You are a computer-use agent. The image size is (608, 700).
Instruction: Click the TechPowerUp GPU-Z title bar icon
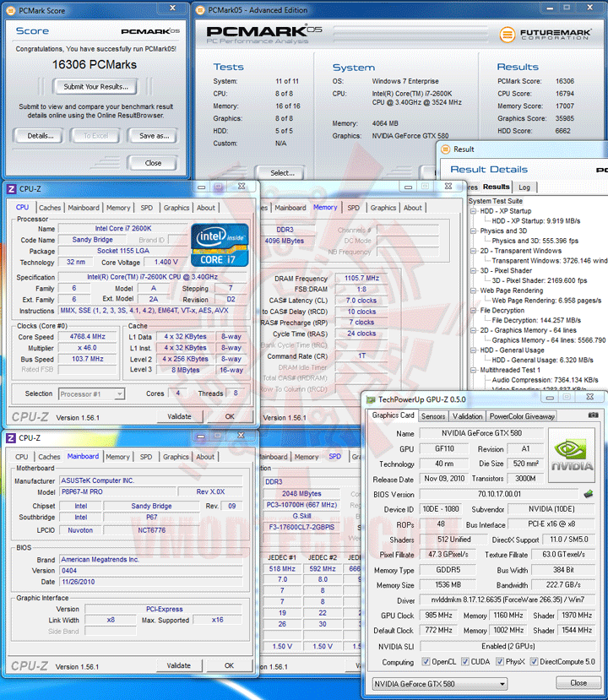(371, 399)
